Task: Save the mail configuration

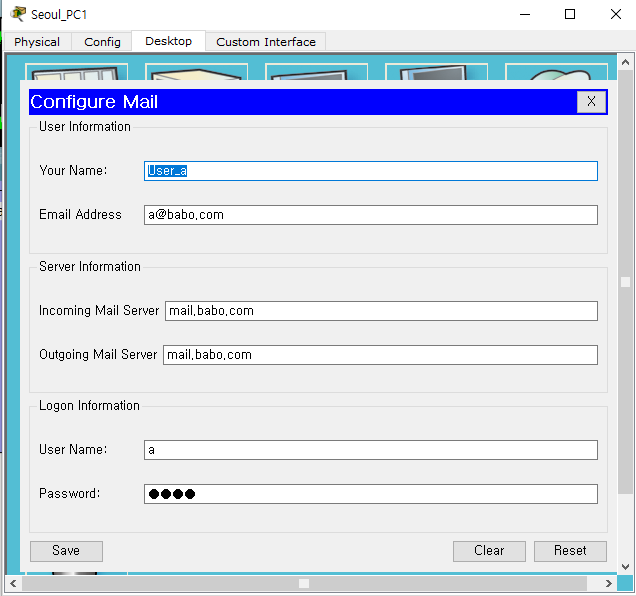Action: coord(66,551)
